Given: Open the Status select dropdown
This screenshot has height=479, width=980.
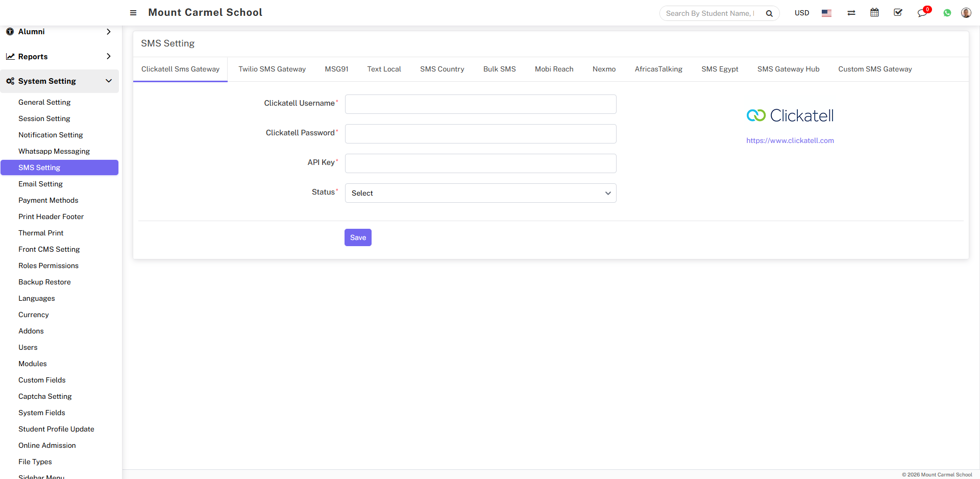Looking at the screenshot, I should click(x=480, y=193).
